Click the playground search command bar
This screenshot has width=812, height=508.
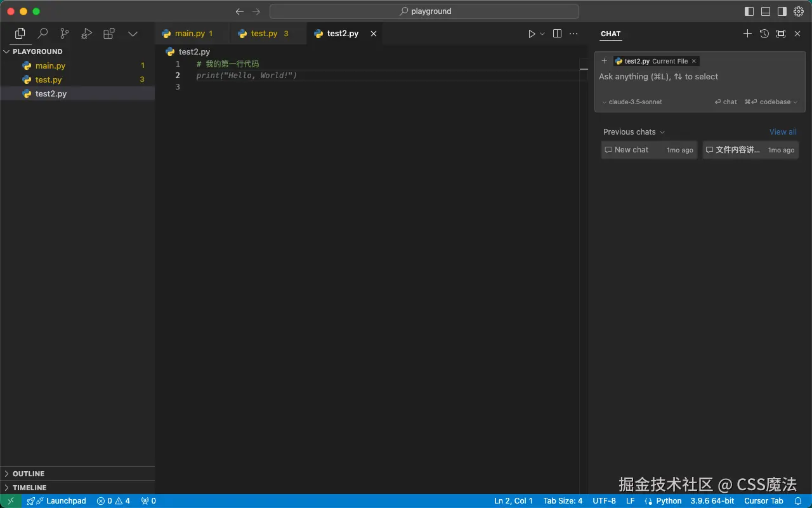coord(424,11)
